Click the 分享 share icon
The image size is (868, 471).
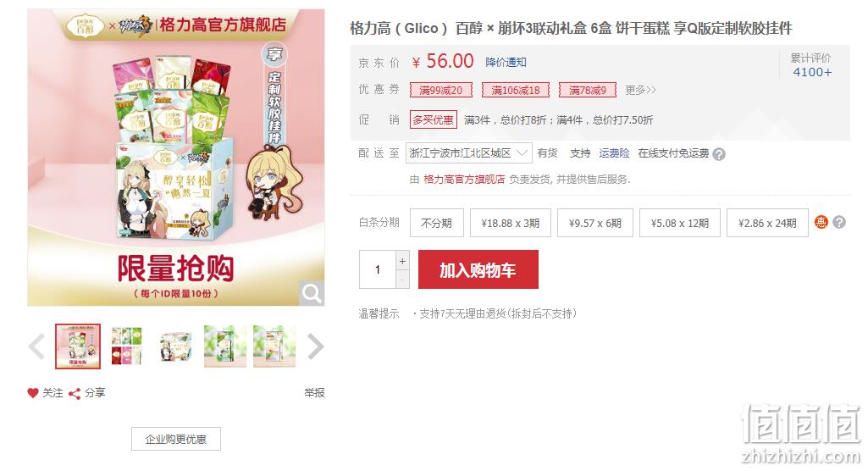tap(75, 394)
